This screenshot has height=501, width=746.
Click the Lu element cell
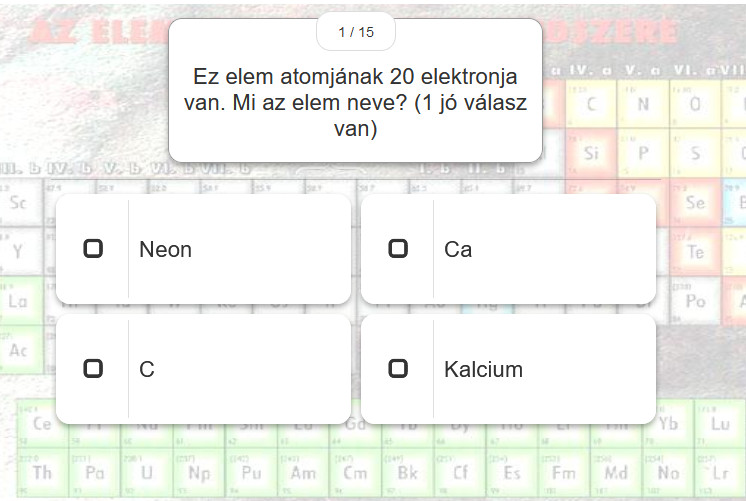pyautogui.click(x=719, y=423)
